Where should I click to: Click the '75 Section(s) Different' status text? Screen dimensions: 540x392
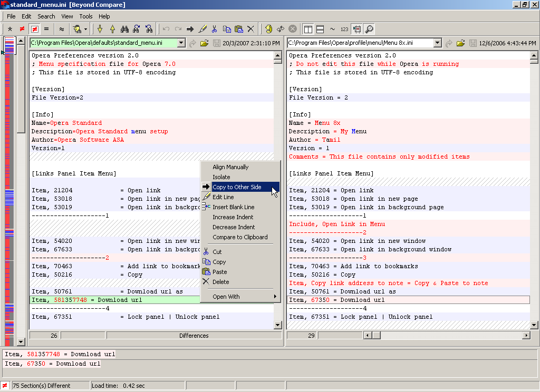pyautogui.click(x=41, y=386)
